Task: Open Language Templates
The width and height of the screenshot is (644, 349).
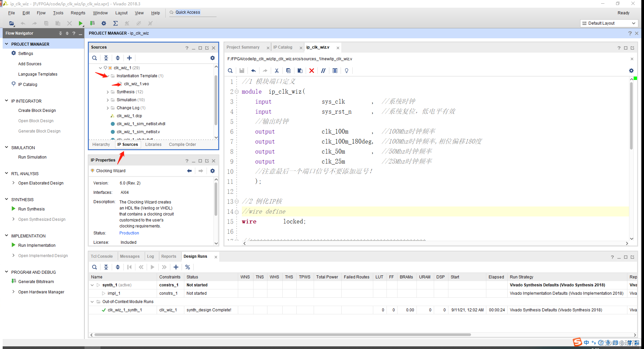Action: 38,74
